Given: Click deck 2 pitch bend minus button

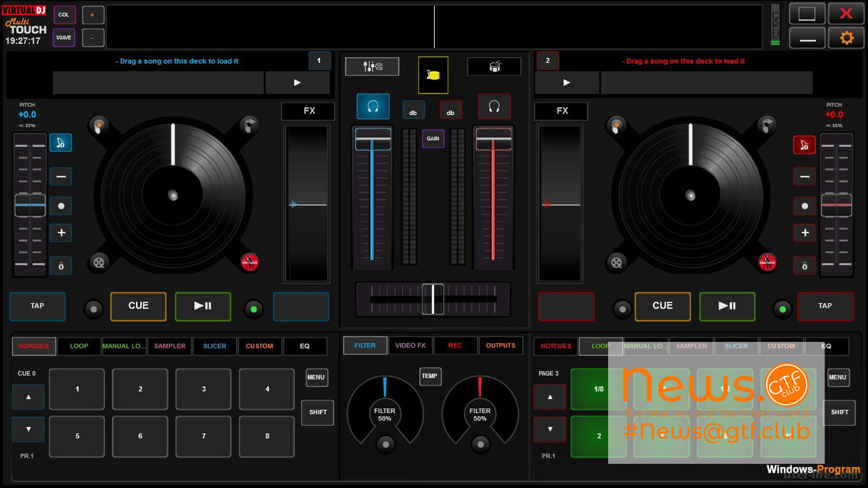Looking at the screenshot, I should [804, 176].
